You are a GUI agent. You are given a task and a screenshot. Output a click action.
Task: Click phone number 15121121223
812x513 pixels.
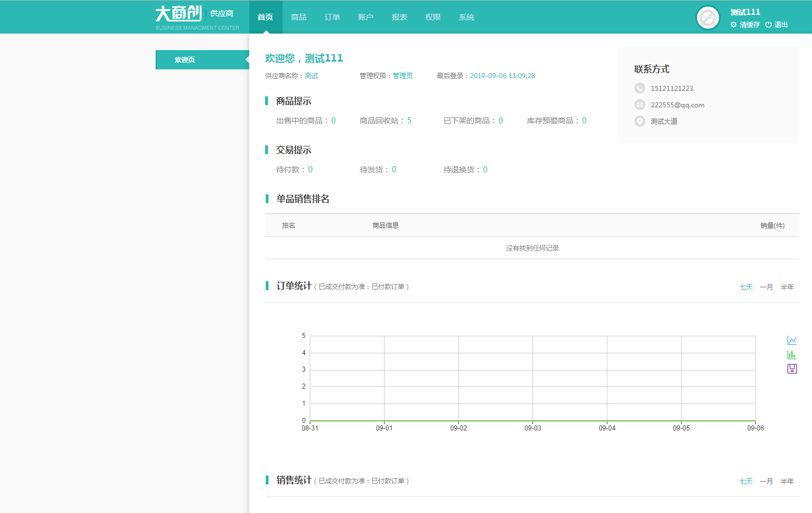pos(672,89)
